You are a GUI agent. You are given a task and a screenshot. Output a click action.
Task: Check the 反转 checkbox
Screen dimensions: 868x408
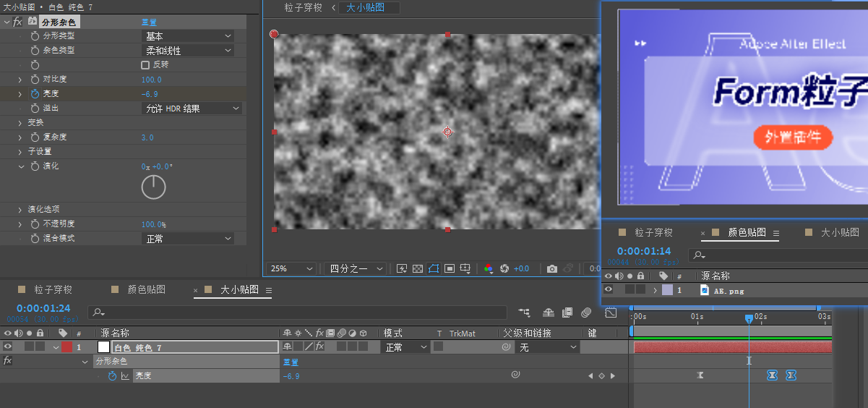point(145,65)
